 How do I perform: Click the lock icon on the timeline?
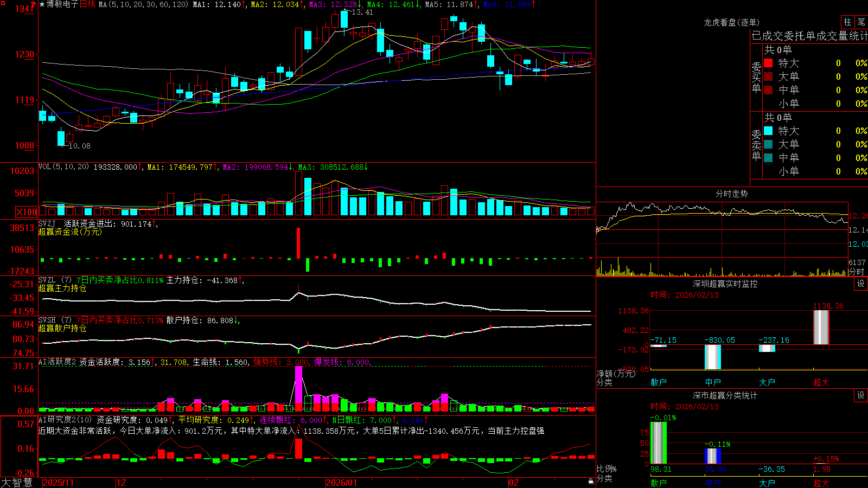click(x=591, y=481)
